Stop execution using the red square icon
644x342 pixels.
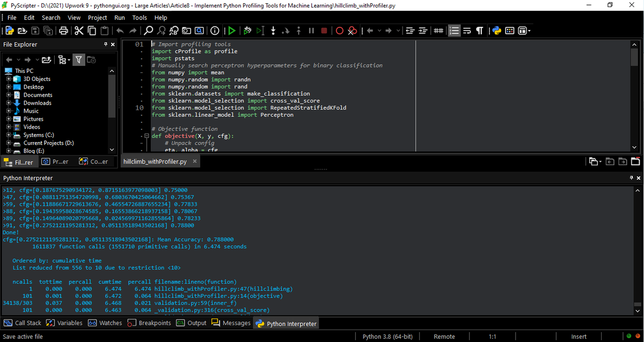[324, 31]
